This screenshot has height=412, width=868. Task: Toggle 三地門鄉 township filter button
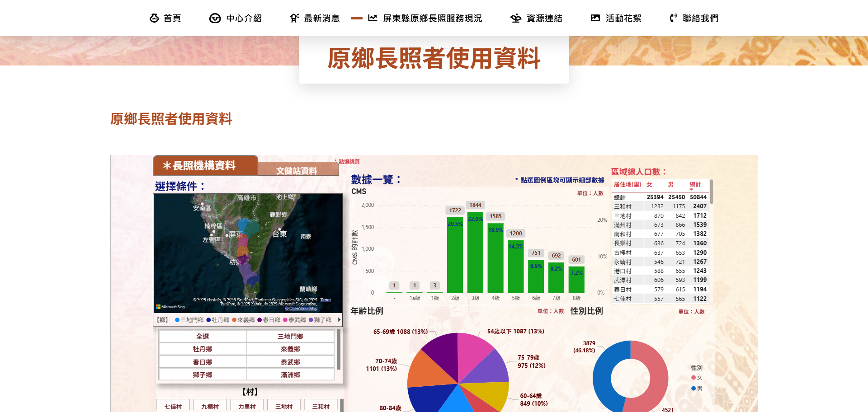[x=290, y=337]
